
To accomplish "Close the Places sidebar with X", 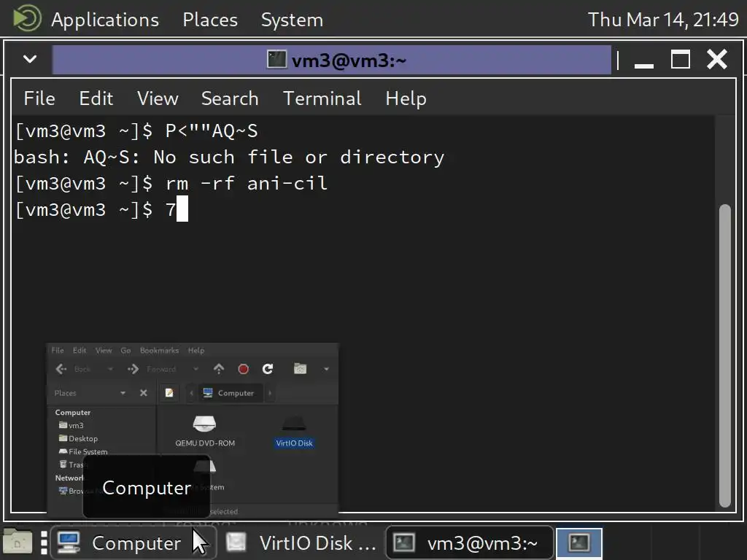I will (144, 393).
